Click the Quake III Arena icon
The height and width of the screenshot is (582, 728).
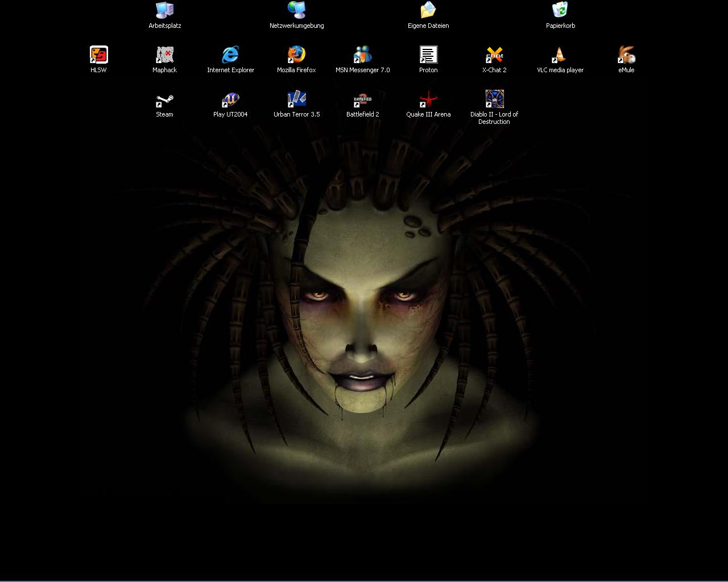(x=428, y=99)
